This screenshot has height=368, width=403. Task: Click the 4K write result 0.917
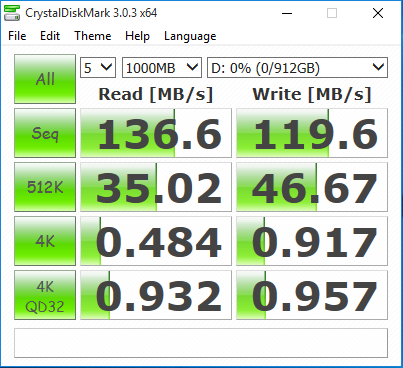(x=312, y=241)
